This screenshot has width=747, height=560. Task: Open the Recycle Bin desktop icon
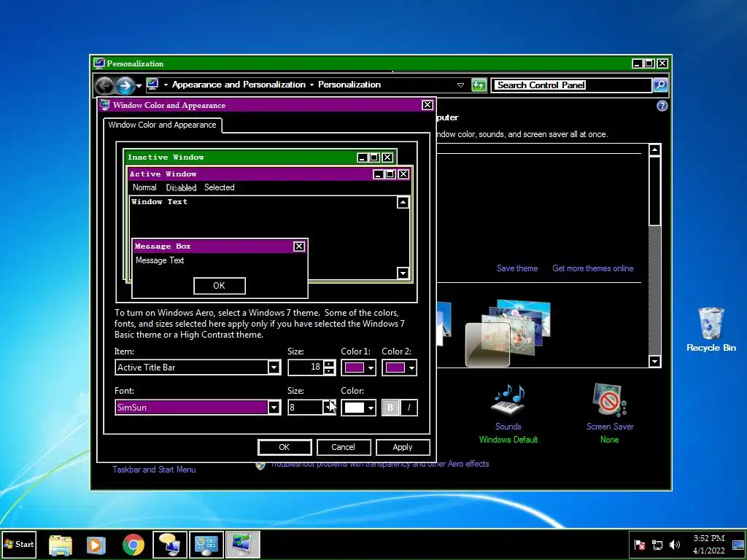pos(711,330)
